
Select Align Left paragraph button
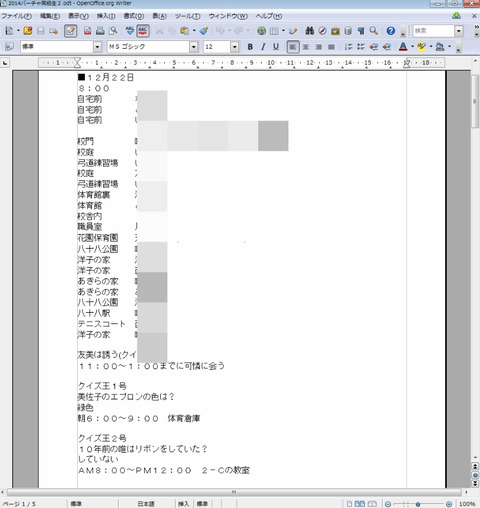pos(293,47)
